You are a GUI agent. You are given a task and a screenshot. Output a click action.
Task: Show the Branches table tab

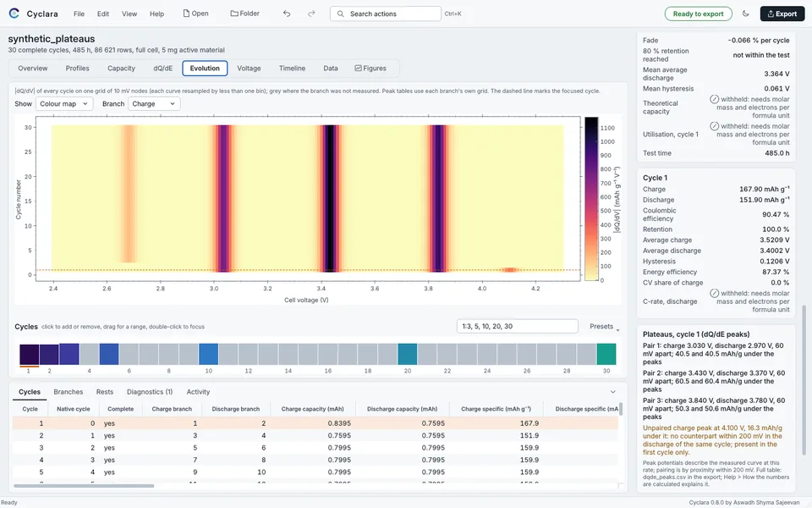click(69, 392)
